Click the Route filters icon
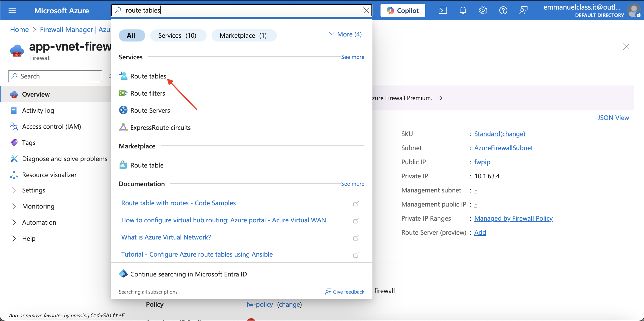644x321 pixels. pos(123,93)
